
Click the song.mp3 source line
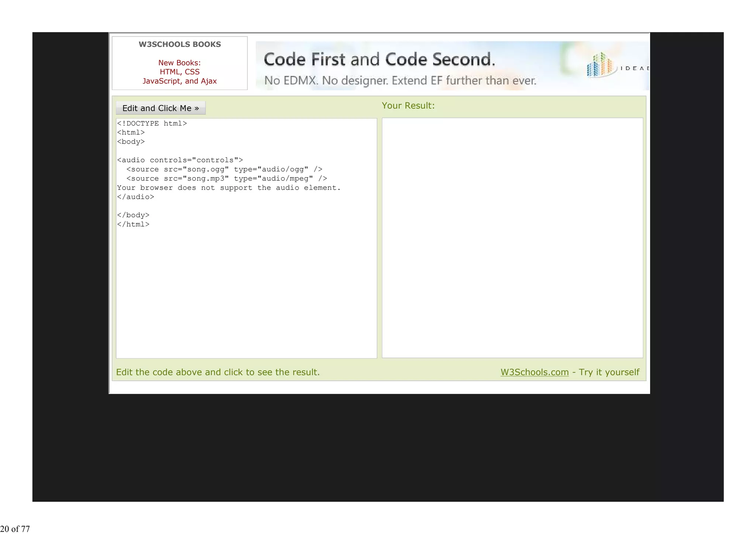(x=226, y=179)
